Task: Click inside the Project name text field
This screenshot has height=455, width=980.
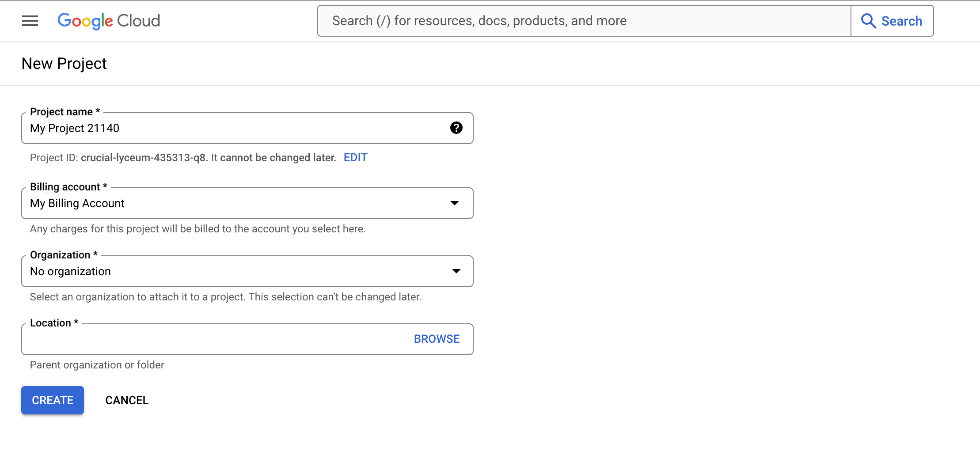Action: click(221, 128)
